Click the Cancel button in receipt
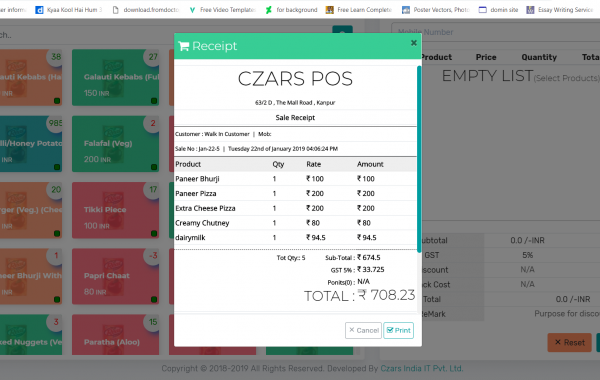The width and height of the screenshot is (600, 380). 364,330
